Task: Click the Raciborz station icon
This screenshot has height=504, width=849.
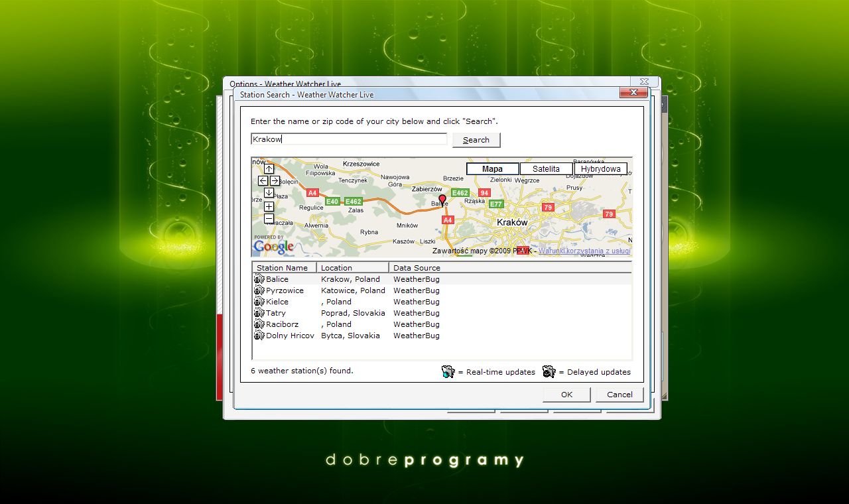Action: (x=259, y=324)
